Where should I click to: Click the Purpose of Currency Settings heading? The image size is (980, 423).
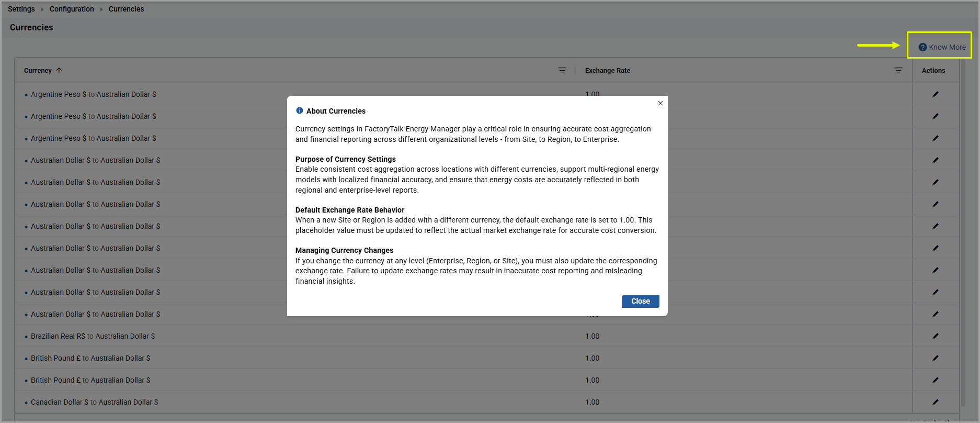(x=346, y=159)
